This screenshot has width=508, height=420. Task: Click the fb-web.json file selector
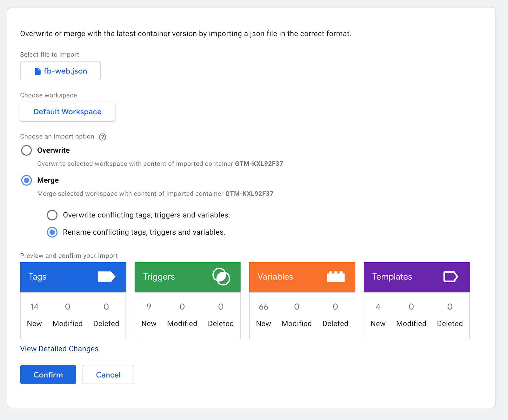pyautogui.click(x=60, y=71)
